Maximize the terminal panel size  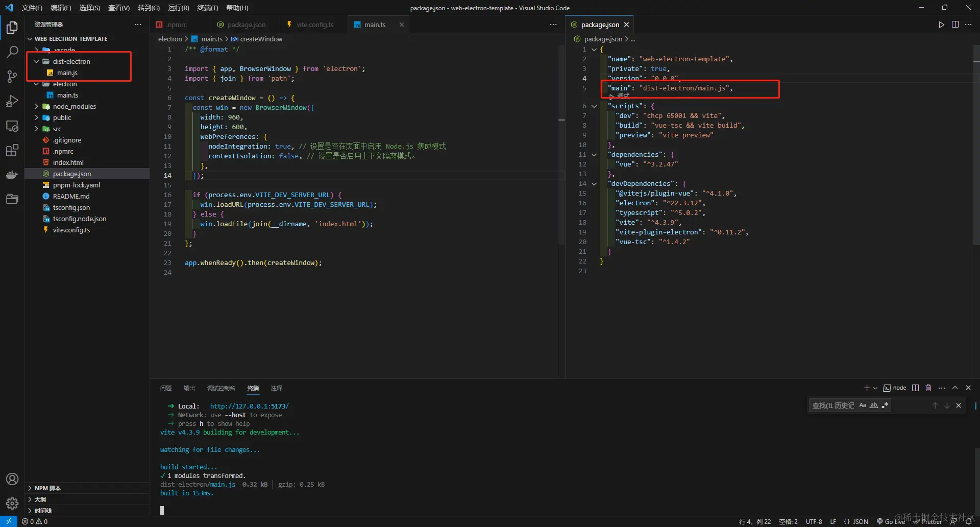(x=955, y=388)
